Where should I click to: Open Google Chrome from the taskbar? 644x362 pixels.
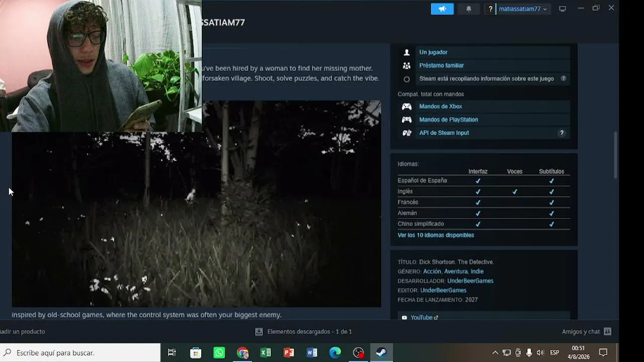tap(243, 352)
